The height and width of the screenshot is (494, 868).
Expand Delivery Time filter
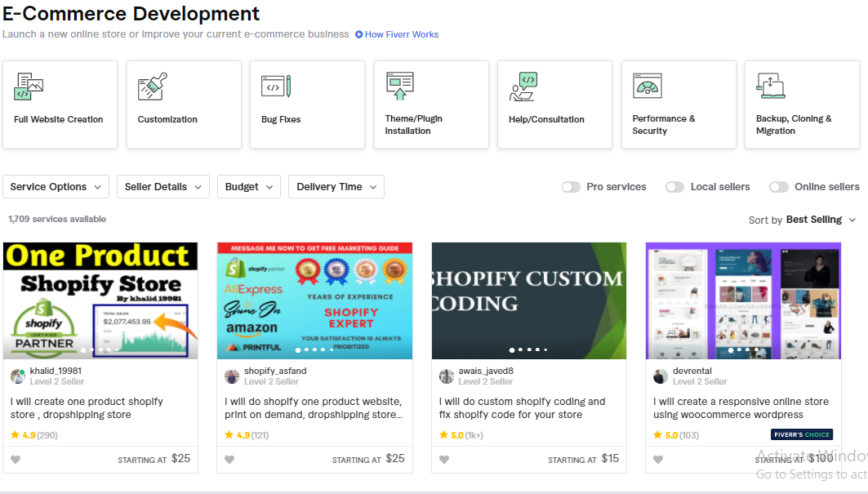pyautogui.click(x=336, y=187)
